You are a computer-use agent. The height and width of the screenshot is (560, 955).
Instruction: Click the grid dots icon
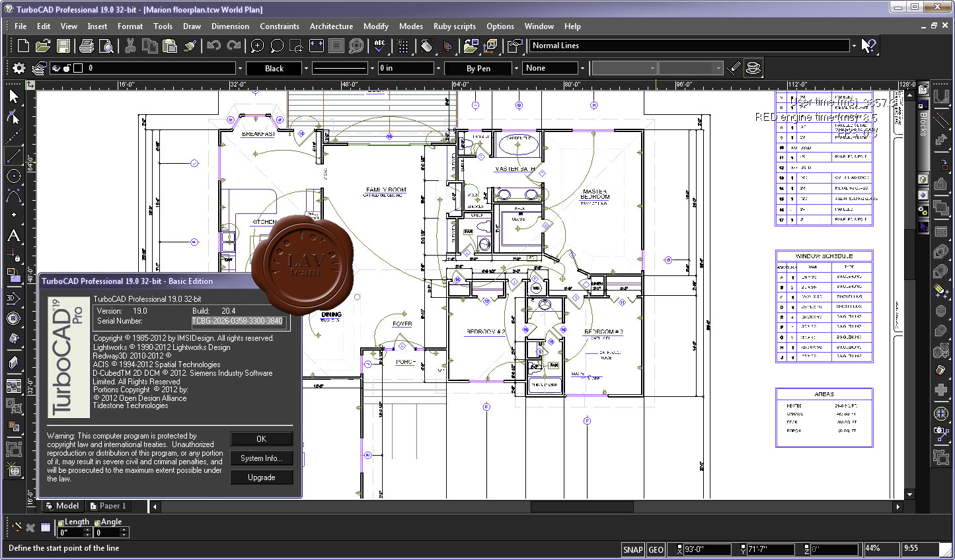pos(403,46)
